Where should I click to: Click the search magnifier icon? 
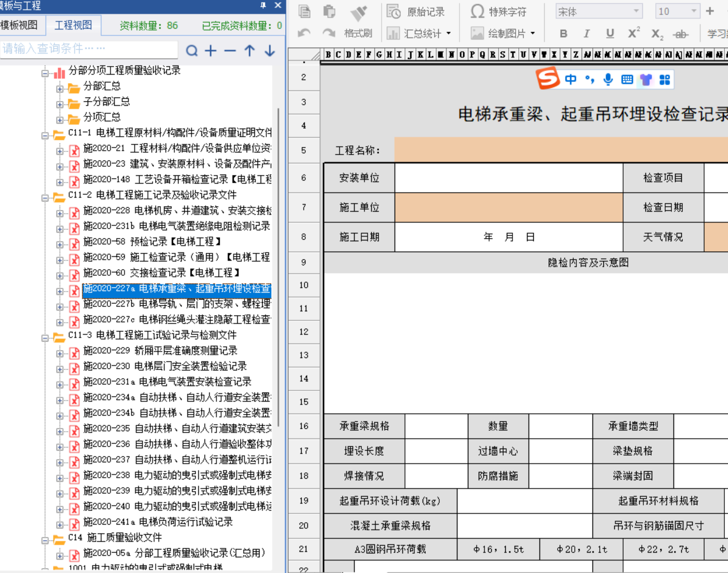pos(192,50)
